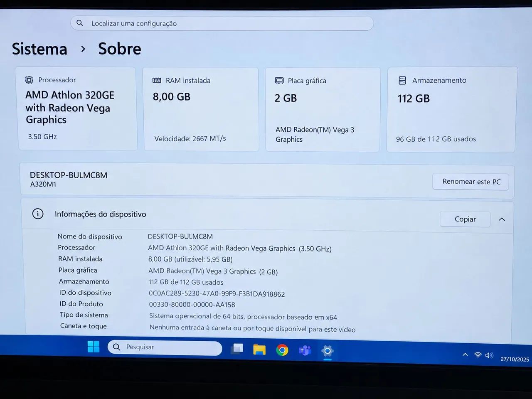Click the Settings gear taskbar icon
Screen dimensions: 532x399
328,351
